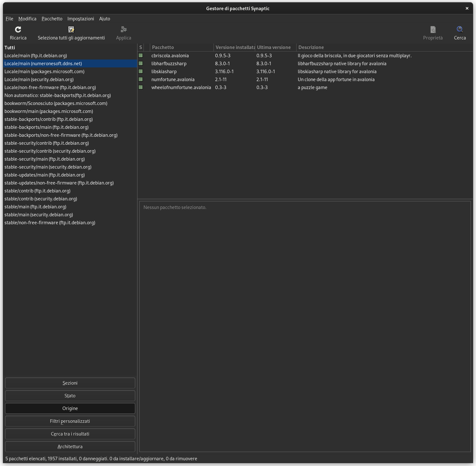Select Tutti in the origin list
This screenshot has width=476, height=466.
coord(70,48)
